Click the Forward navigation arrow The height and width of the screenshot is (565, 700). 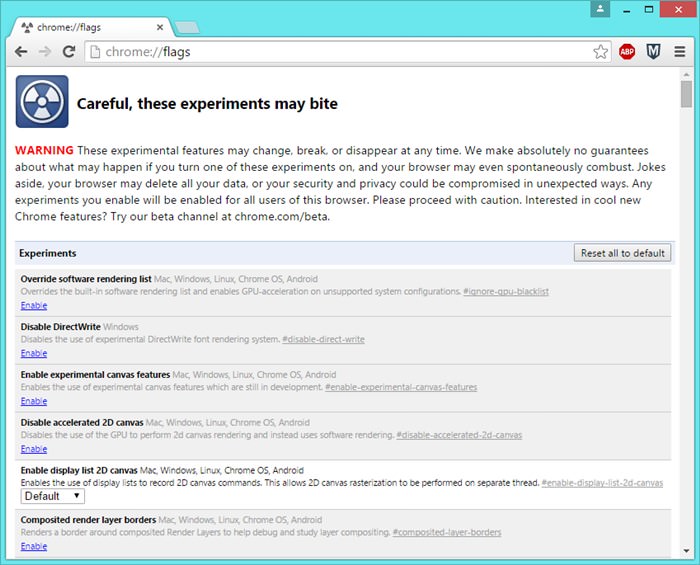click(45, 52)
